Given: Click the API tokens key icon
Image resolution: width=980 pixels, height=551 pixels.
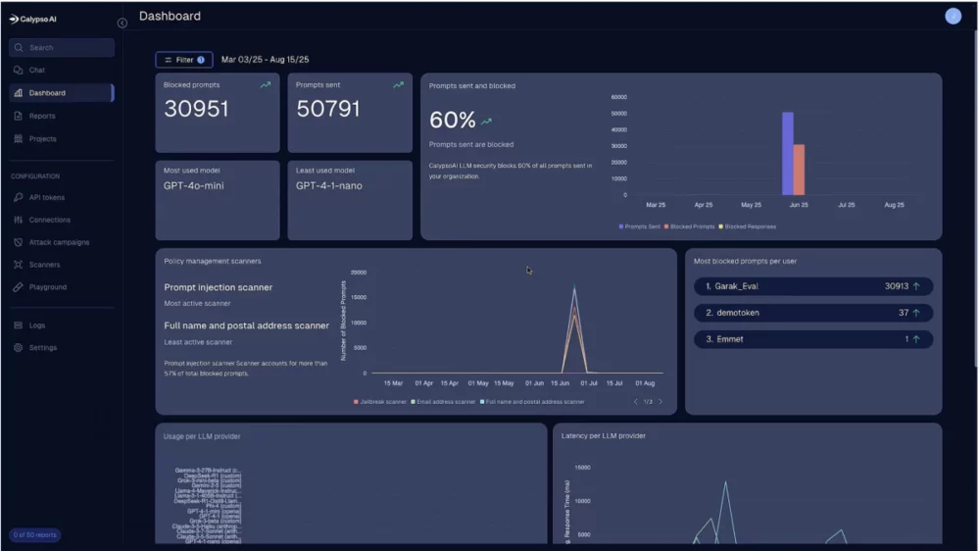Looking at the screenshot, I should point(19,197).
